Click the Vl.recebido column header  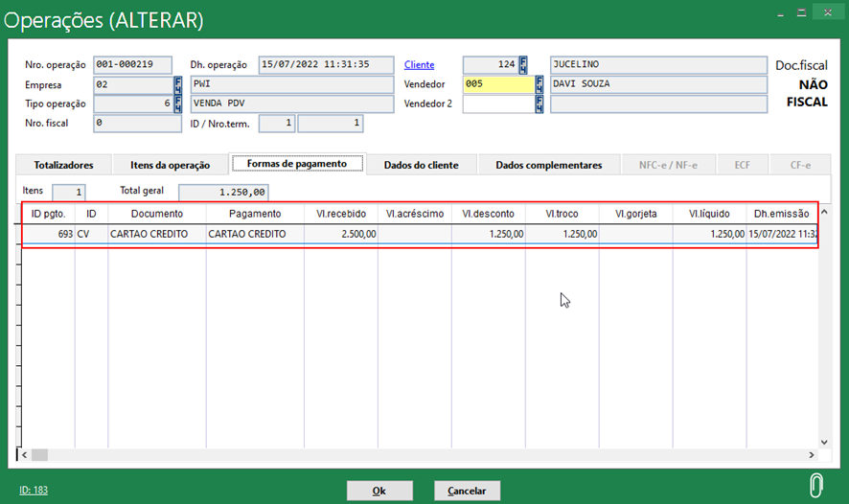340,214
